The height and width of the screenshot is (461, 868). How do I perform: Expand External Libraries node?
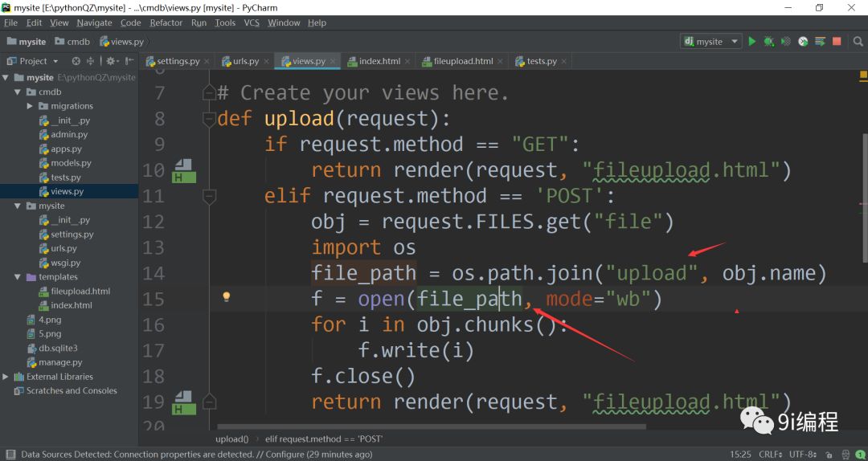pyautogui.click(x=6, y=377)
